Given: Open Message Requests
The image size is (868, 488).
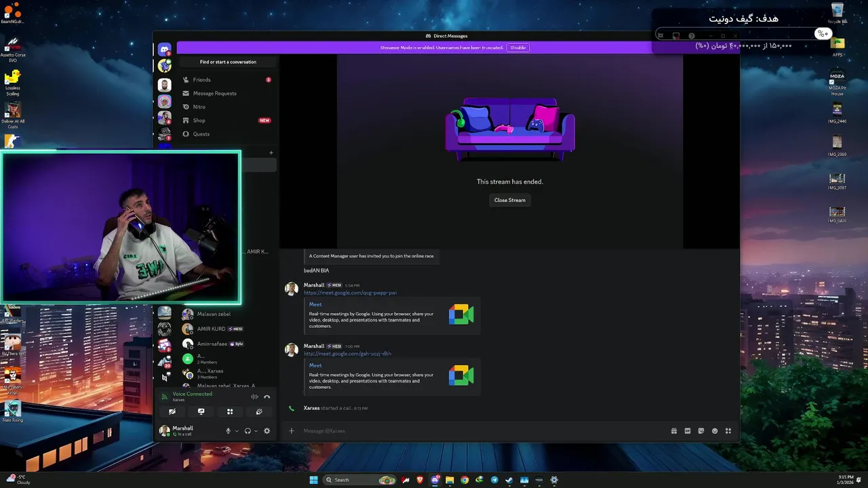Looking at the screenshot, I should tap(228, 94).
